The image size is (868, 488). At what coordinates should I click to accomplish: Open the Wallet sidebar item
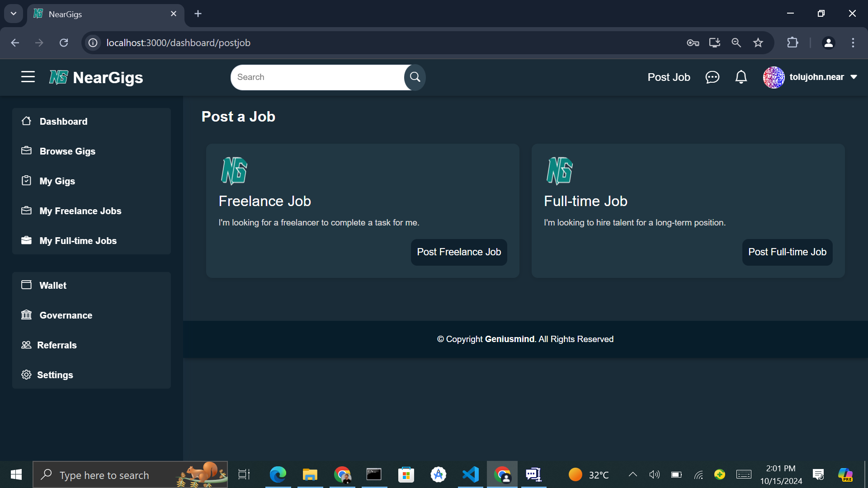coord(53,285)
